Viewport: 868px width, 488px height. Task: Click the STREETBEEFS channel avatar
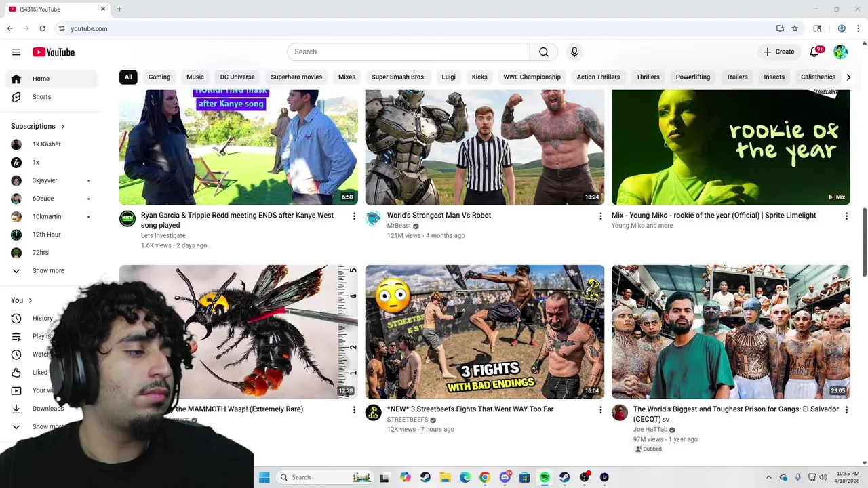[374, 412]
